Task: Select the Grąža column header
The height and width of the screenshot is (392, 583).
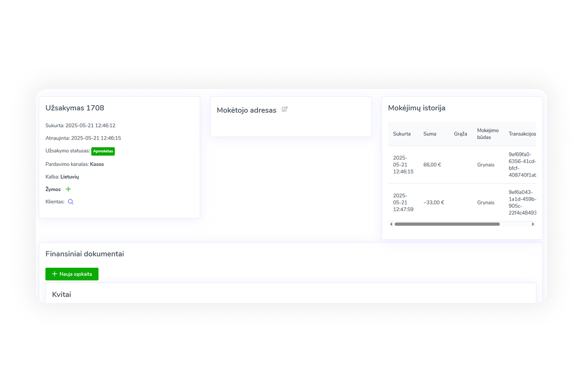Action: coord(460,134)
